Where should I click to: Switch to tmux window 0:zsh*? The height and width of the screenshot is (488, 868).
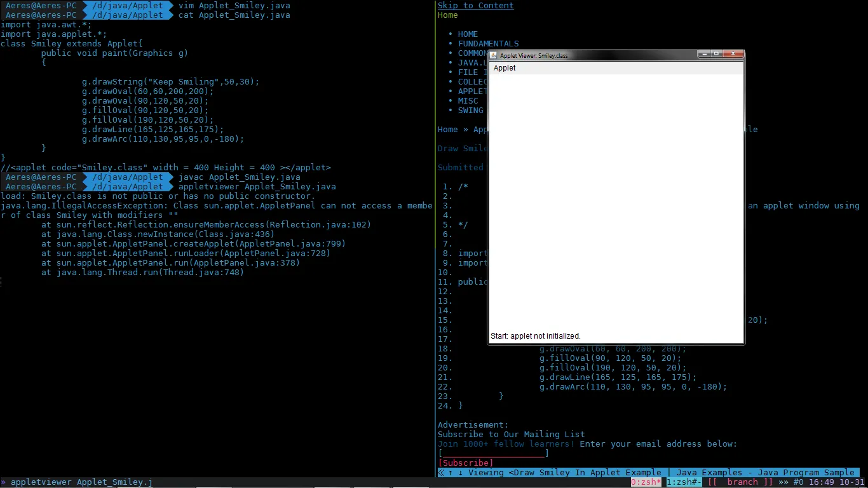coord(646,482)
